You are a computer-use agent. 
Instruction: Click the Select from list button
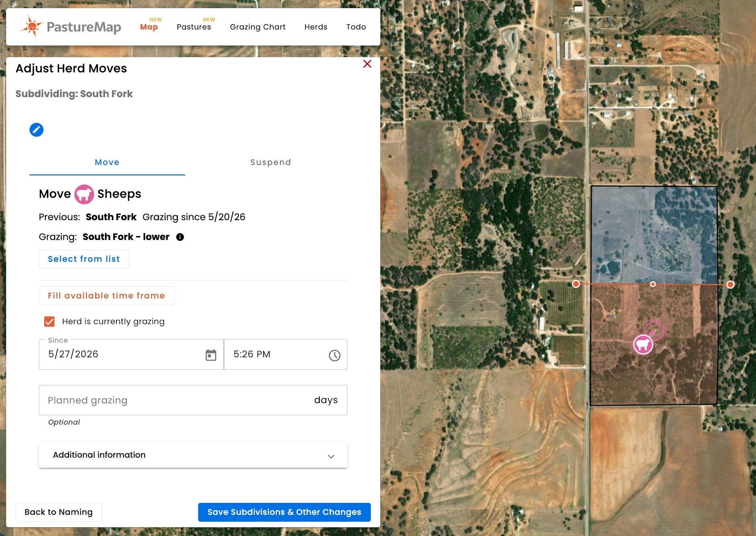[84, 259]
